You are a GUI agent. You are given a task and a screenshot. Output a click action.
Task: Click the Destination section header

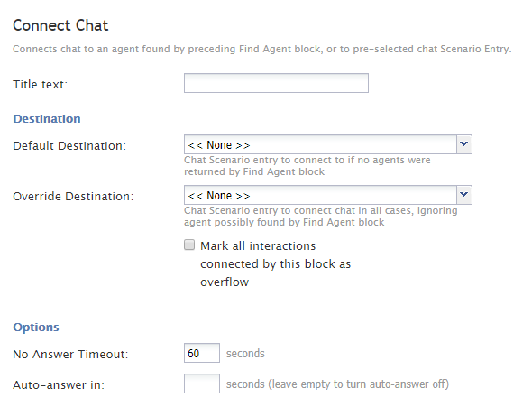47,118
